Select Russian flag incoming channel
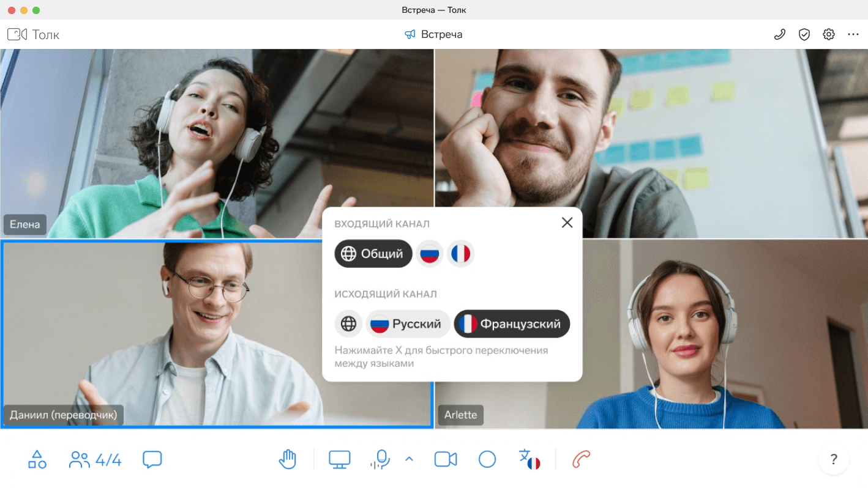This screenshot has width=868, height=488. click(430, 254)
